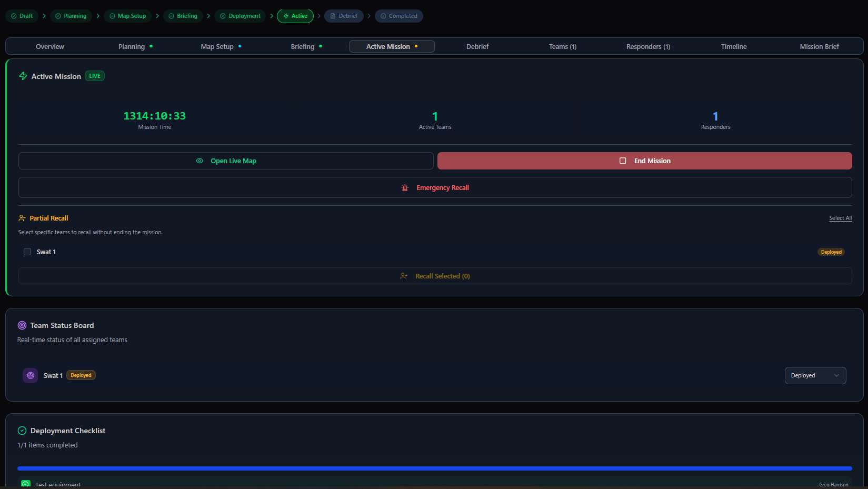Click the Active Teams count
Image resolution: width=868 pixels, height=489 pixels.
[435, 116]
